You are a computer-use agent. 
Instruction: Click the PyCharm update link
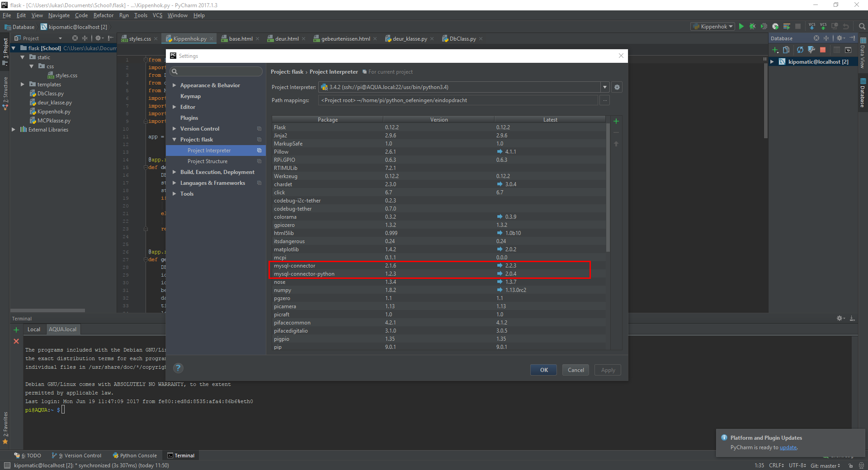(788, 447)
